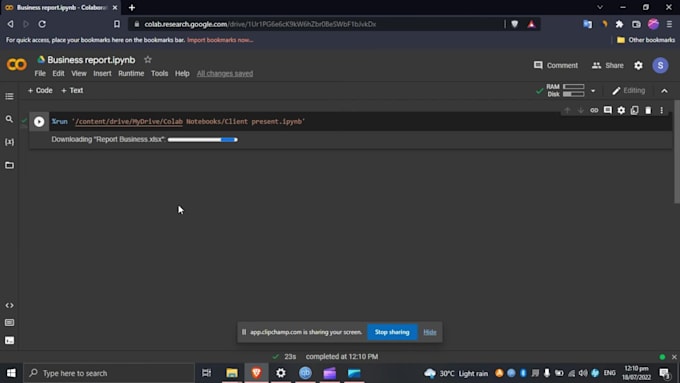Close the bottom status bar
Viewport: 680px width, 383px height.
pyautogui.click(x=674, y=357)
